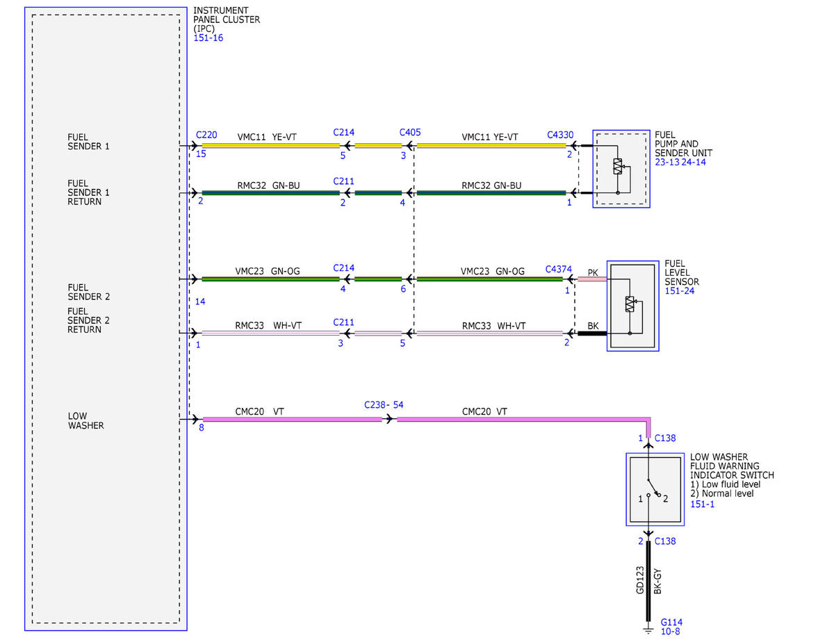Click the fuel pump sender resistor symbol
This screenshot has width=834, height=644.
[x=616, y=167]
